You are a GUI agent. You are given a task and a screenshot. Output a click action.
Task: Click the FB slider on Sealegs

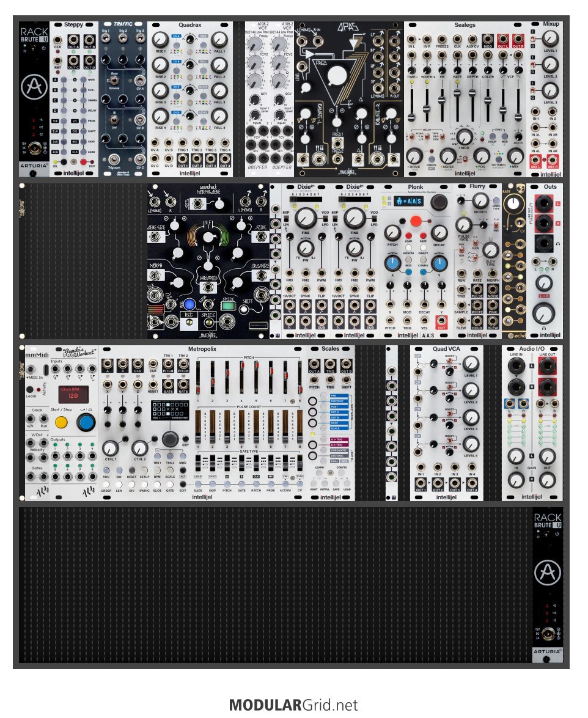(x=442, y=104)
